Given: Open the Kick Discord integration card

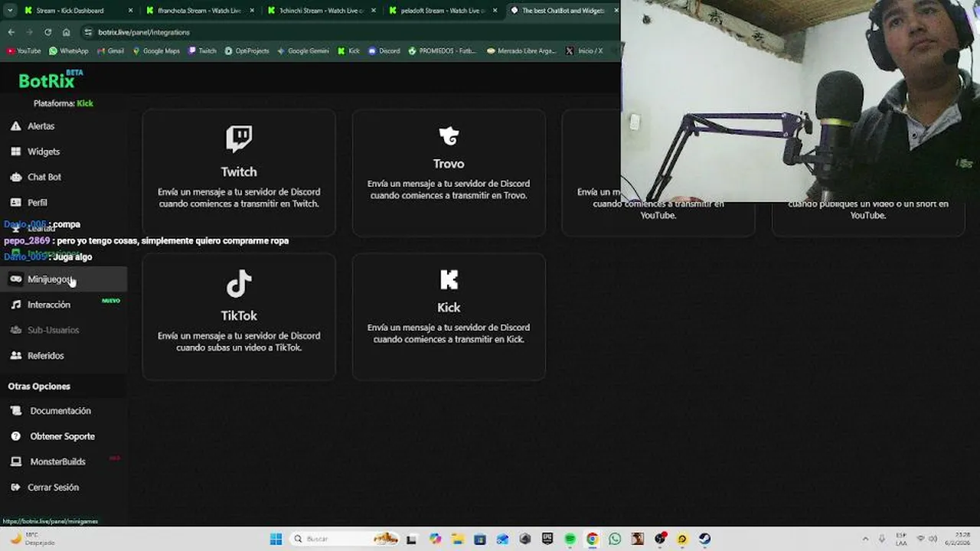Looking at the screenshot, I should (x=449, y=316).
